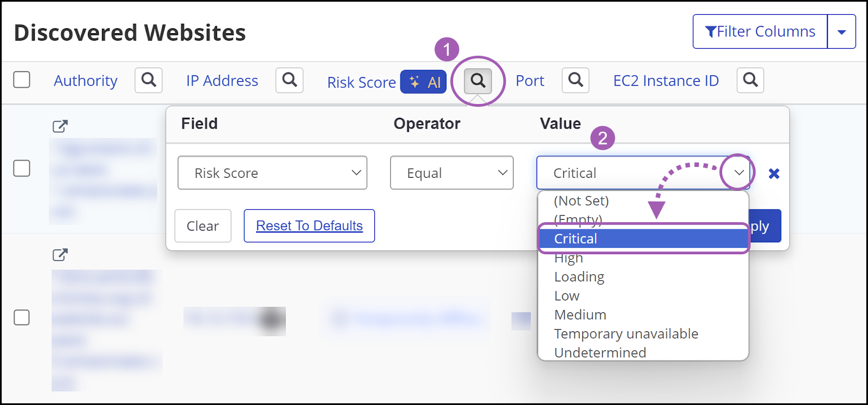The width and height of the screenshot is (868, 405).
Task: Open the Field dropdown showing Risk Score
Action: [272, 172]
